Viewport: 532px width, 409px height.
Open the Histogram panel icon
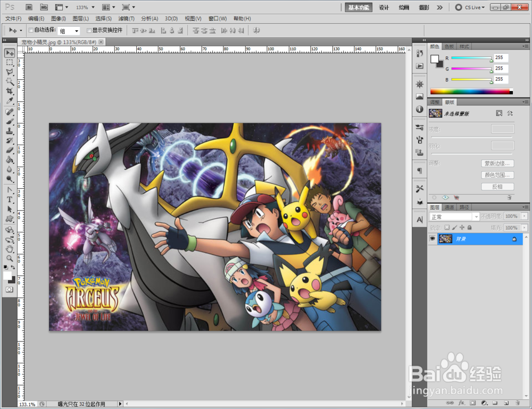point(420,97)
